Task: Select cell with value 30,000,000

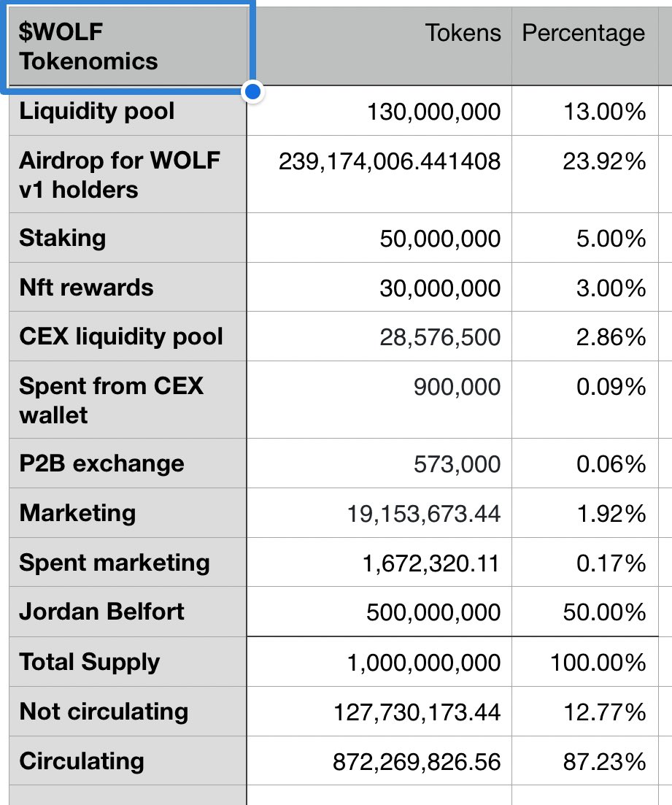Action: (379, 287)
